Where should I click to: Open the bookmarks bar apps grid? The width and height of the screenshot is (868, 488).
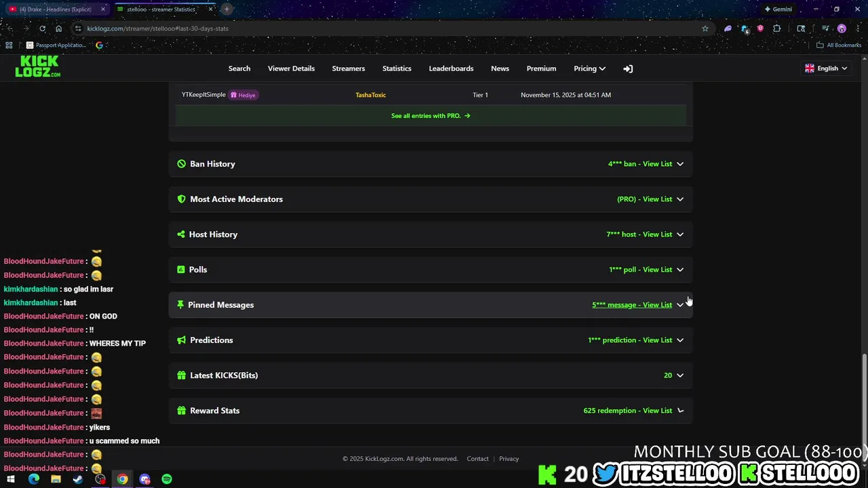point(9,45)
